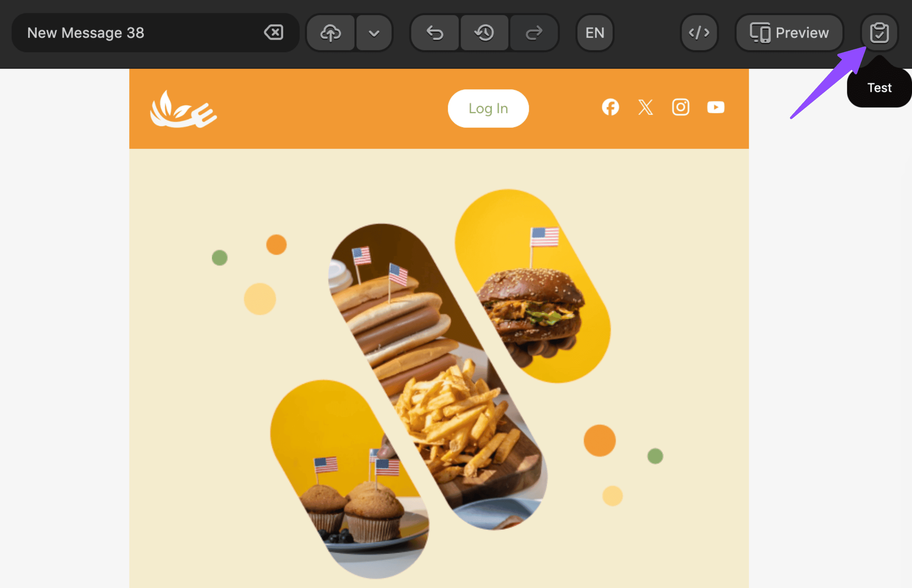The height and width of the screenshot is (588, 912).
Task: Clear the New Message 38 title
Action: 274,32
